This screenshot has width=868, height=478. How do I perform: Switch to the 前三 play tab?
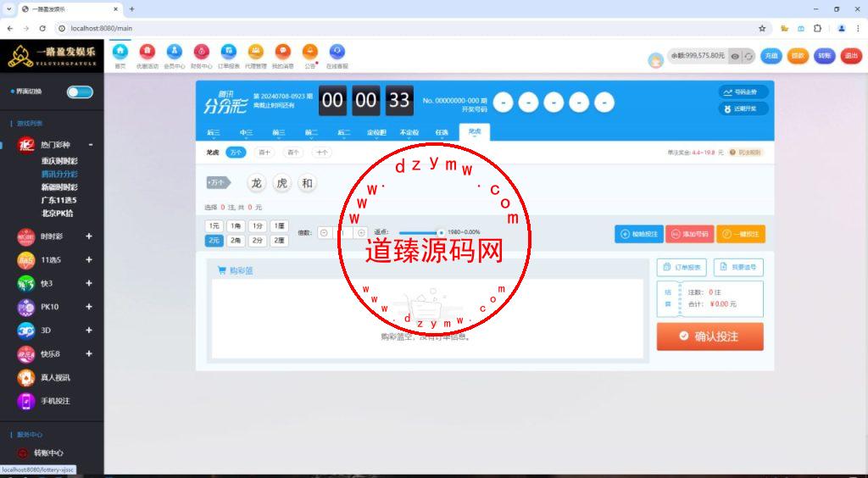click(278, 133)
